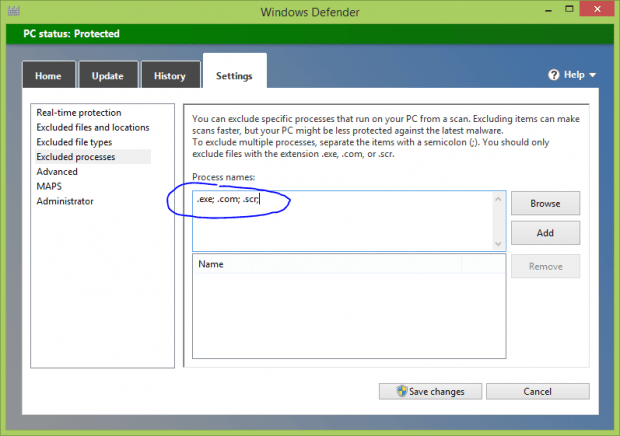Viewport: 620px width, 436px height.
Task: Open Excluded file types setting
Action: pyautogui.click(x=74, y=142)
